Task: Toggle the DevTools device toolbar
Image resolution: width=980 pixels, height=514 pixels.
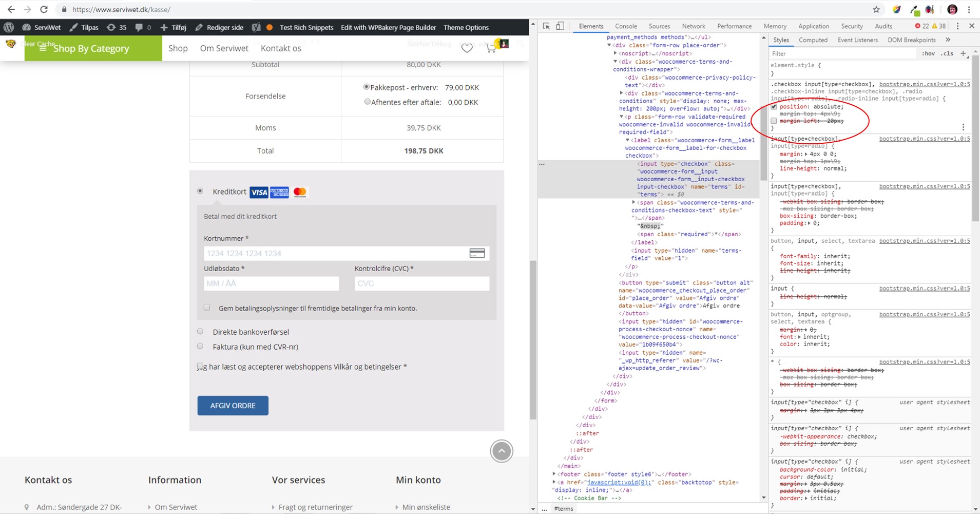Action: pos(560,26)
